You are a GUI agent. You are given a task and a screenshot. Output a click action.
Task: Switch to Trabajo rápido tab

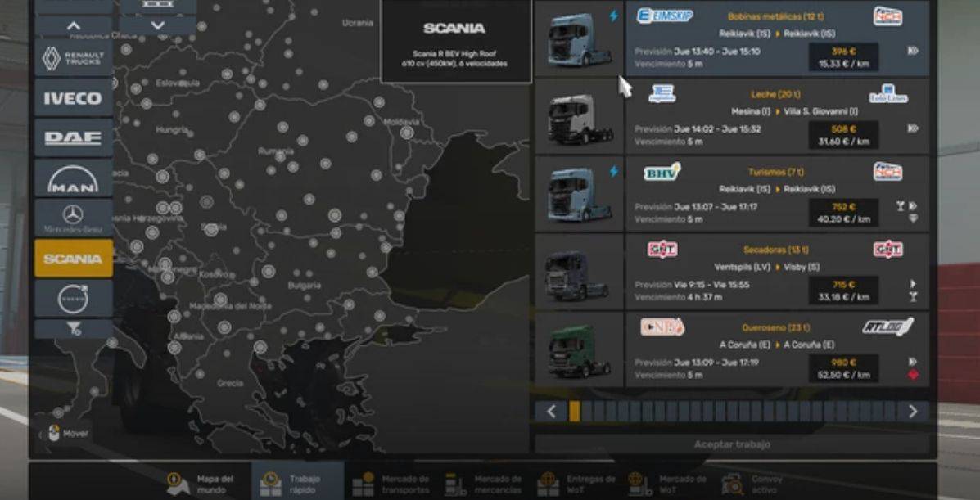pyautogui.click(x=269, y=484)
